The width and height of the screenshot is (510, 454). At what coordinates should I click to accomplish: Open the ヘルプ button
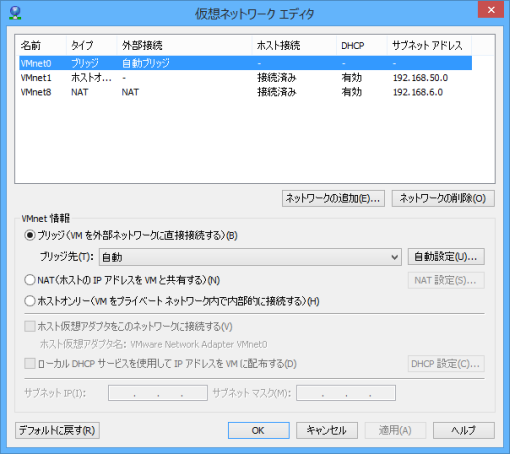pos(464,430)
